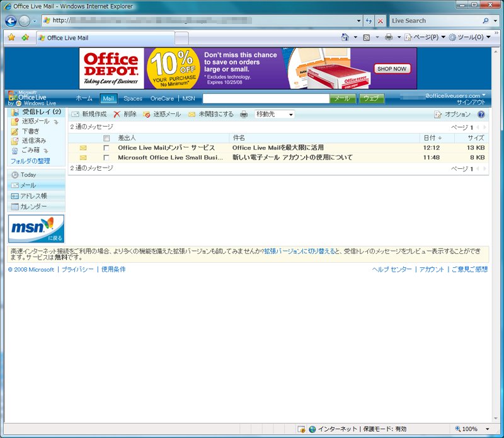Click the 迷惑メール junk toolbar icon
Screen dimensions: 504x438
pos(147,115)
